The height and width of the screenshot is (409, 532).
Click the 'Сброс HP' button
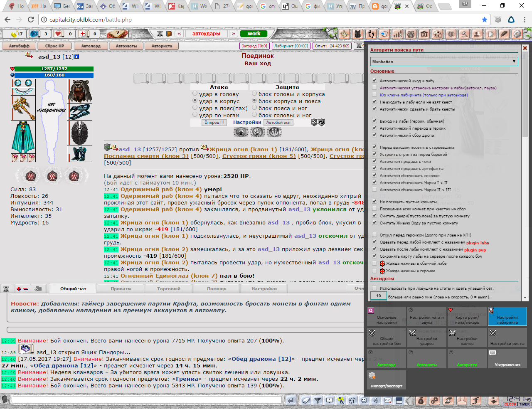pos(55,46)
